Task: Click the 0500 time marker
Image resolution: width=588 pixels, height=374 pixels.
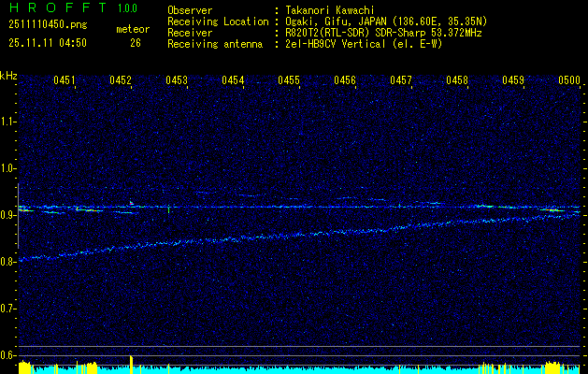Action: (x=569, y=81)
